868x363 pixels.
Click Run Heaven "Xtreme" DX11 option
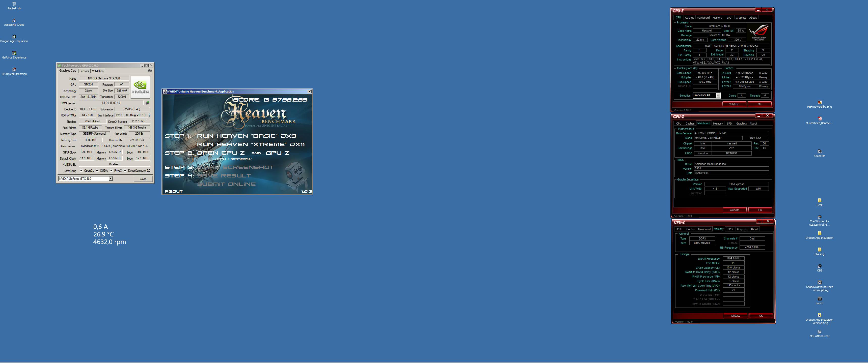(251, 144)
